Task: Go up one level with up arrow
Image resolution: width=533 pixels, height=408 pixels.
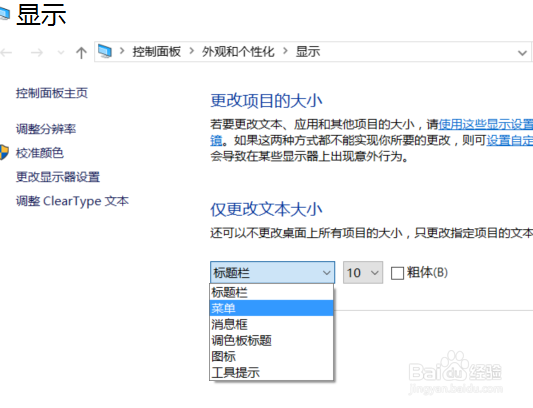Action: coord(81,53)
